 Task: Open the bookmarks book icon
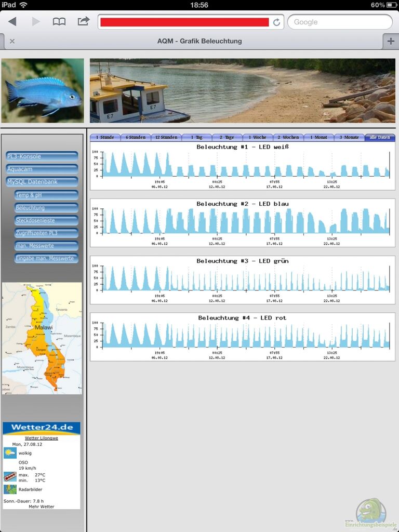[59, 22]
